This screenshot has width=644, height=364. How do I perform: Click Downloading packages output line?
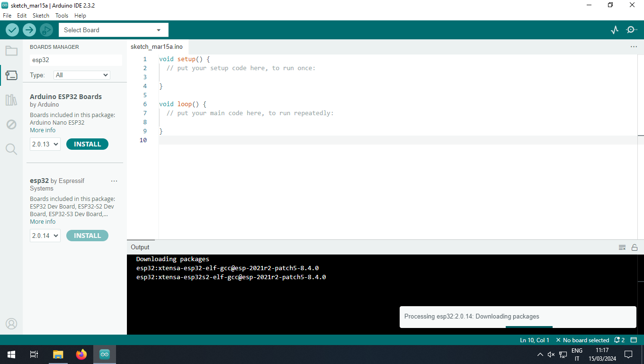coord(172,259)
